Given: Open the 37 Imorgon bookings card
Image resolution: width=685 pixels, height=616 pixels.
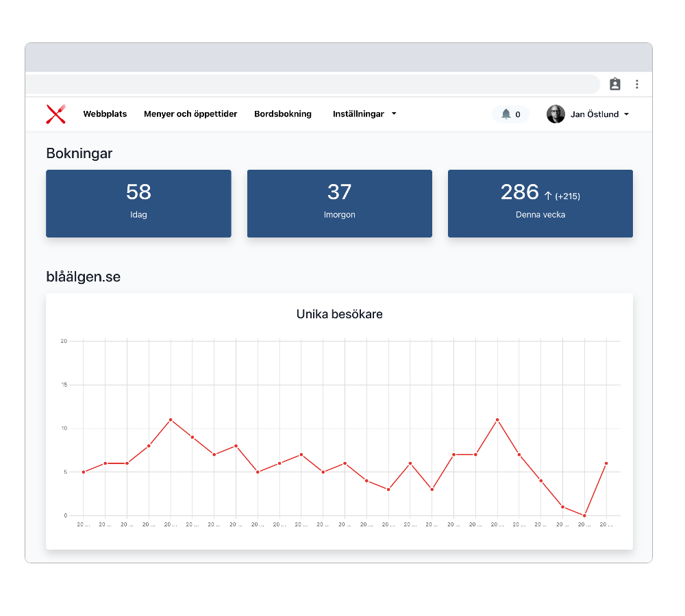Looking at the screenshot, I should coord(340,203).
